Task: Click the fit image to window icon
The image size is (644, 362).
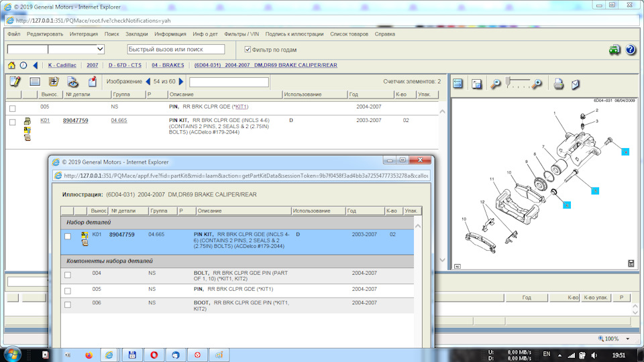Action: tap(476, 84)
